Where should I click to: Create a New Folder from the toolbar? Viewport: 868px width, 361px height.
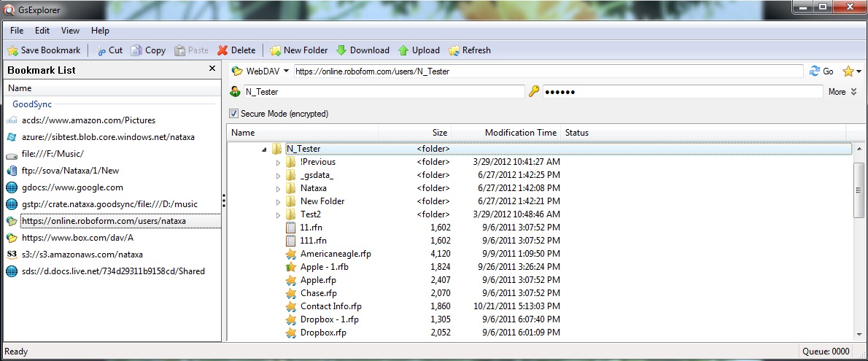click(275, 50)
